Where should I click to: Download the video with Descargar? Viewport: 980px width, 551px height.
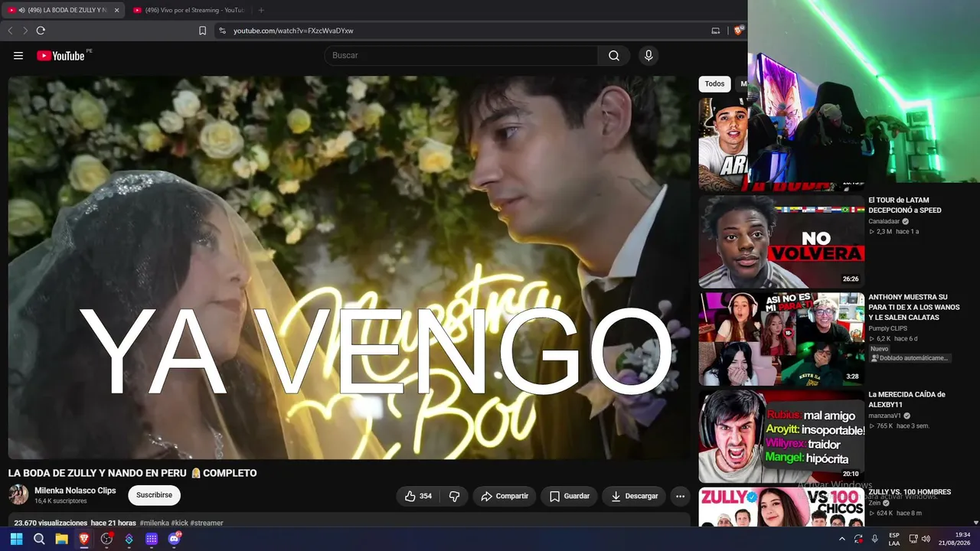[x=634, y=496]
